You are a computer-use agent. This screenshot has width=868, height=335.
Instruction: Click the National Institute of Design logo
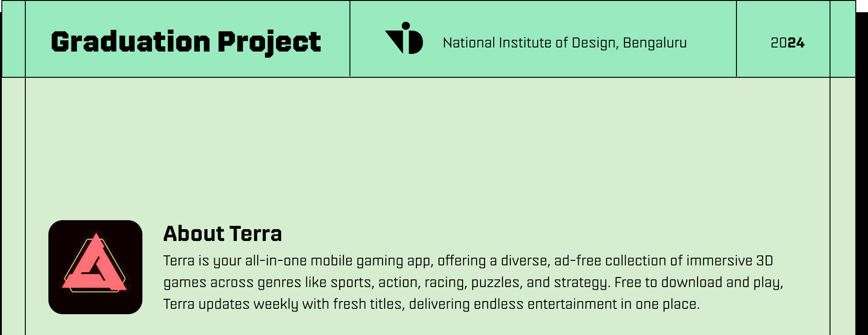click(x=404, y=38)
